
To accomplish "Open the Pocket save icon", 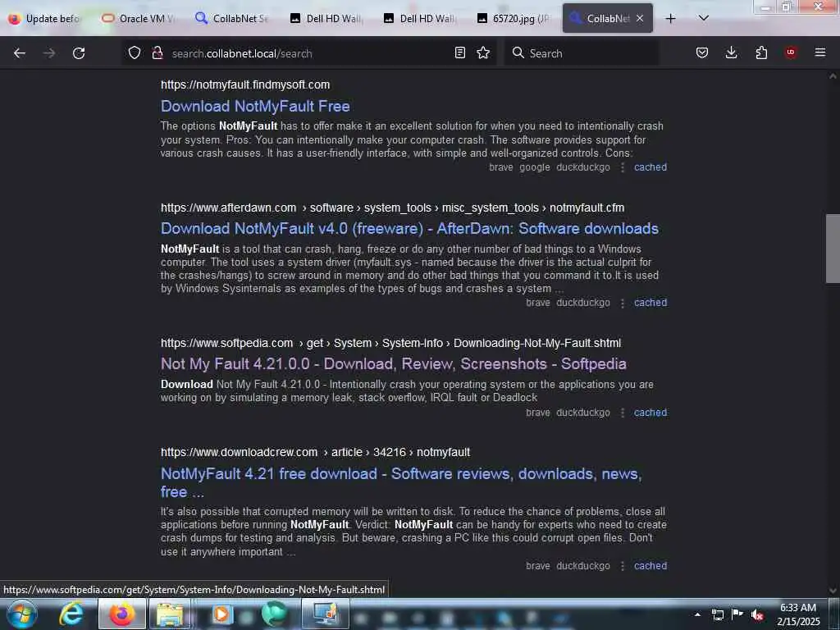I will pos(702,52).
